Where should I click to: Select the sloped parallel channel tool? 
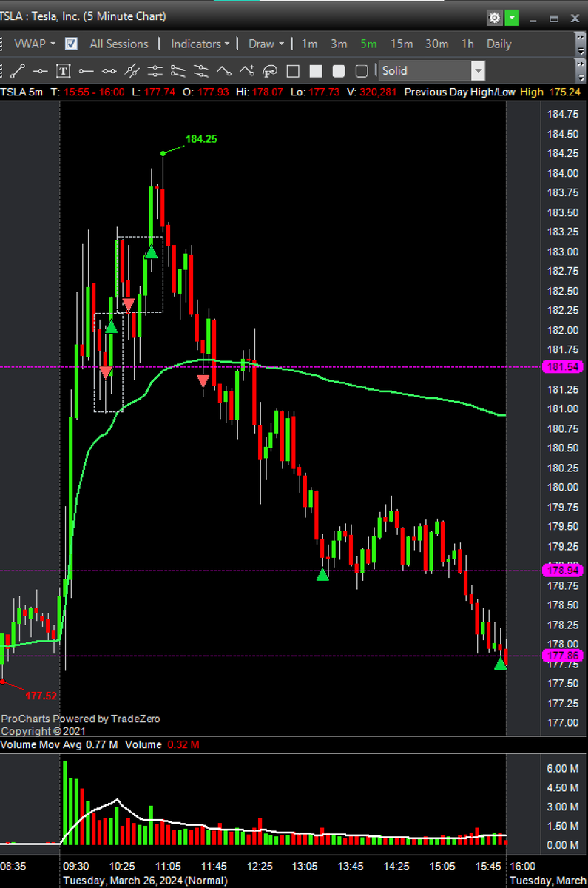(x=178, y=71)
